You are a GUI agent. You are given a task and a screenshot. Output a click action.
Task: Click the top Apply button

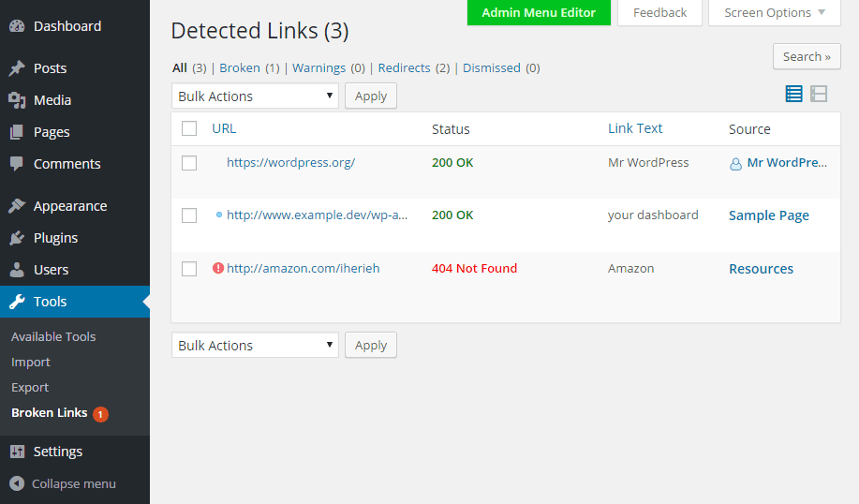tap(371, 96)
